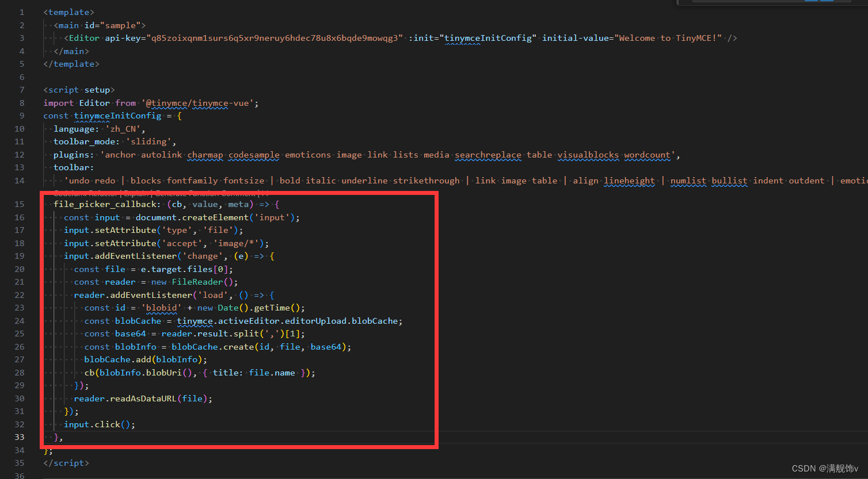Click reader.result.split on line 25
868x479 pixels.
pos(210,334)
